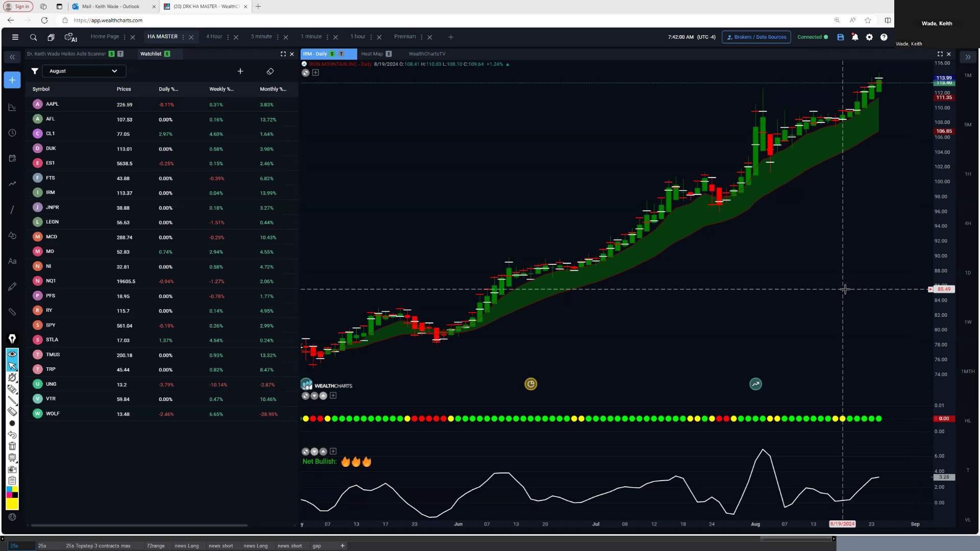This screenshot has width=980, height=551.
Task: Switch to the 1 minute workspace tab
Action: click(311, 37)
